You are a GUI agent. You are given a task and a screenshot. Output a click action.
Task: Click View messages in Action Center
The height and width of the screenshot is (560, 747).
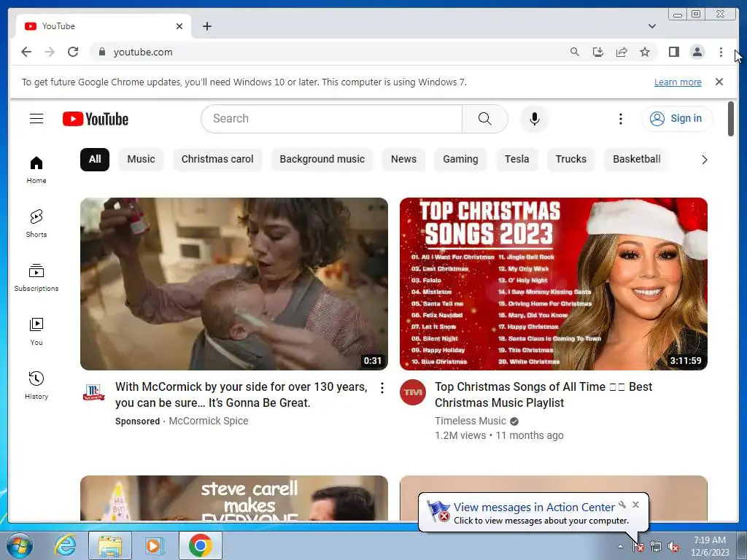pos(534,507)
